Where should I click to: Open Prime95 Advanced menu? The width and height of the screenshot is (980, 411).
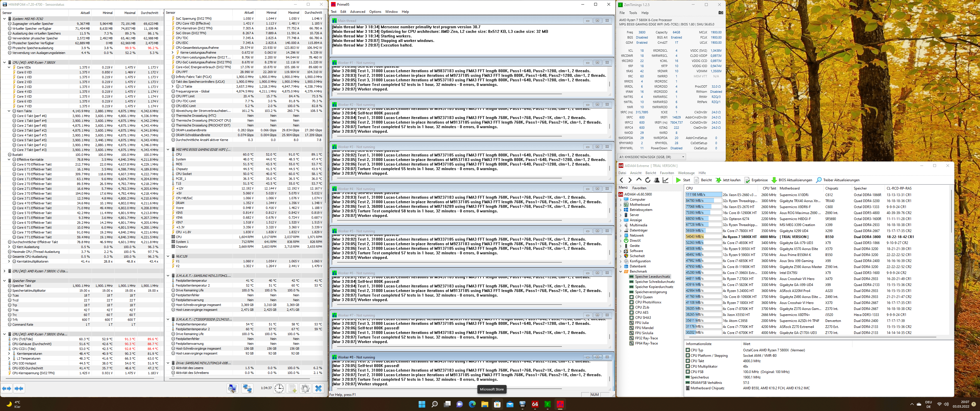[358, 12]
